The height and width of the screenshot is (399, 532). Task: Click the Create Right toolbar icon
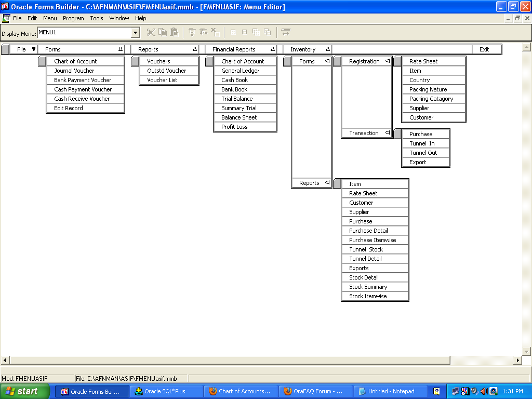[x=204, y=33]
